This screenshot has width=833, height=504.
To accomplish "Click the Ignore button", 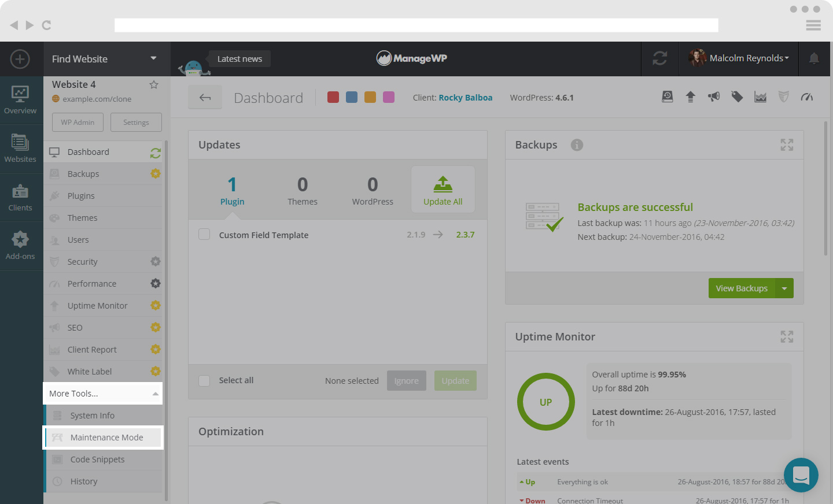I will pyautogui.click(x=407, y=381).
